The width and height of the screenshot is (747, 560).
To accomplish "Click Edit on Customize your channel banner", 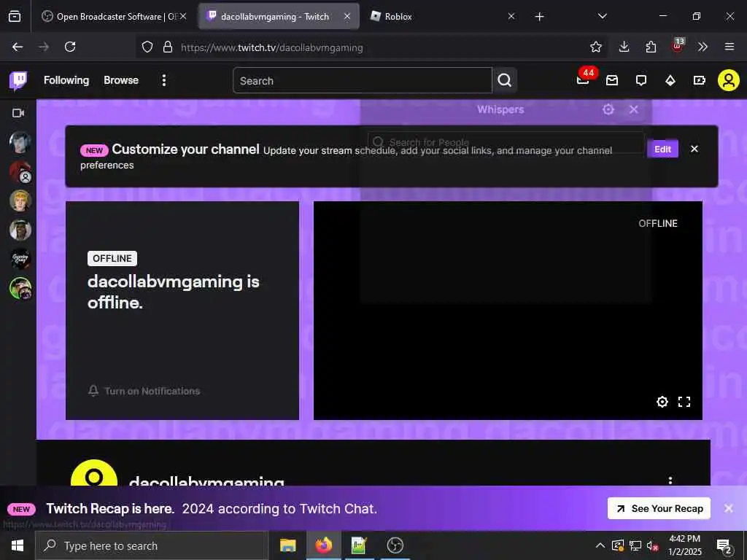I will click(662, 149).
